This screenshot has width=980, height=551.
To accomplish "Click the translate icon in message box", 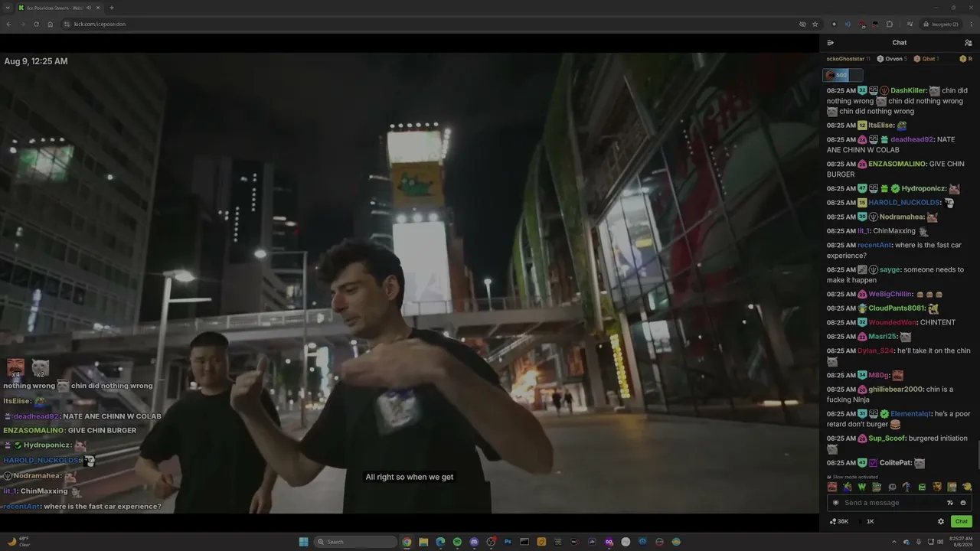I will coord(950,503).
